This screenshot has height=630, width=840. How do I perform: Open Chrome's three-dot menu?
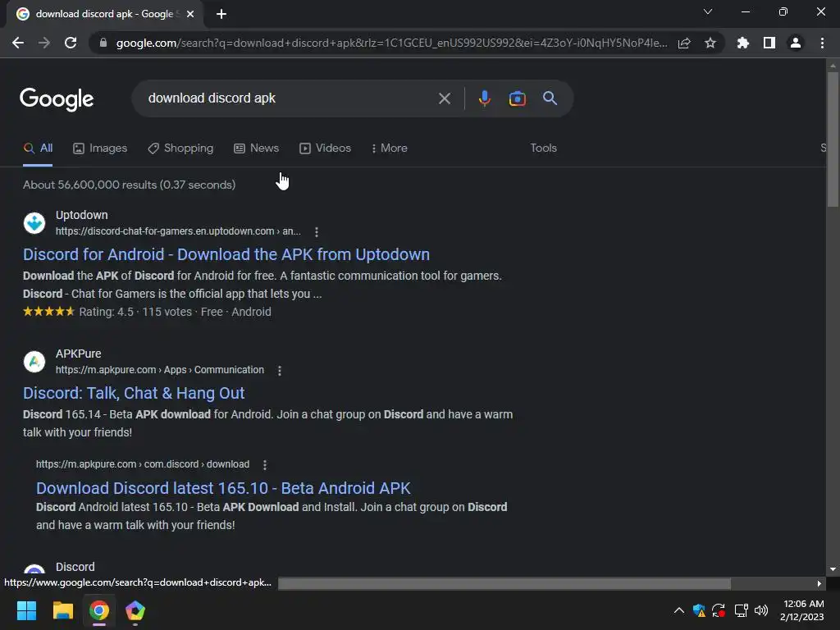pos(822,43)
